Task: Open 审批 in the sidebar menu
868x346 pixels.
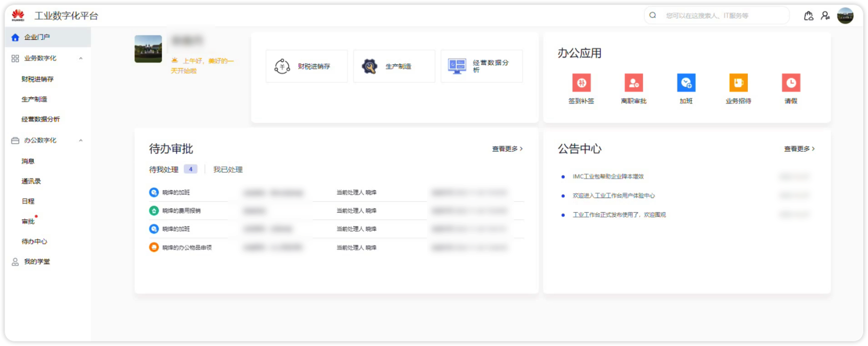Action: point(28,222)
